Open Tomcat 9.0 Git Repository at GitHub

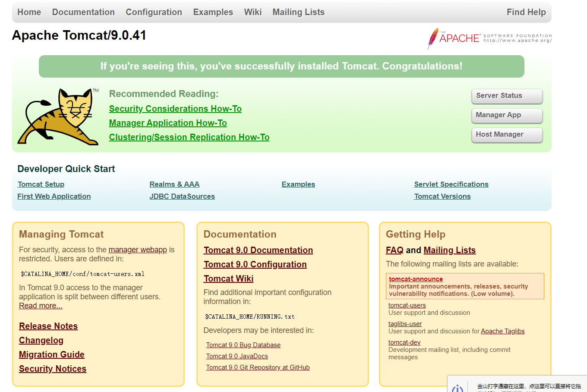[x=258, y=367]
